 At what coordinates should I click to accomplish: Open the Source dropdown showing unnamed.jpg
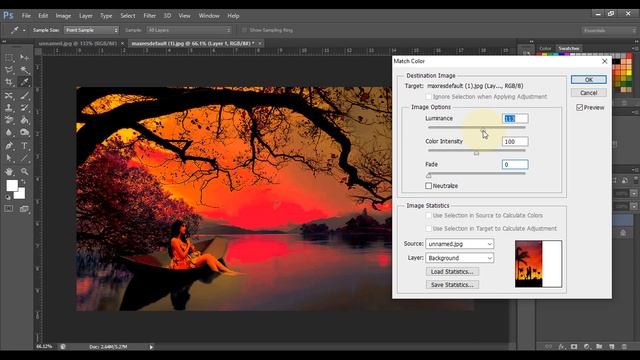(460, 244)
